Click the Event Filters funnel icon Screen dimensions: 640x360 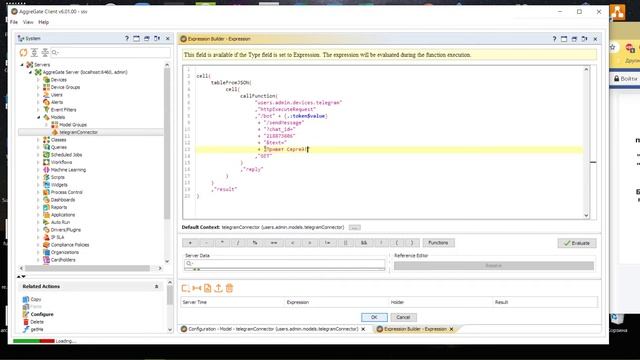pyautogui.click(x=46, y=109)
